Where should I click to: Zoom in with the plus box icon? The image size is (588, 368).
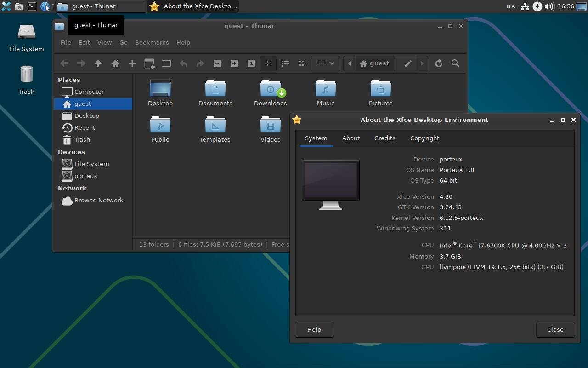coord(234,63)
